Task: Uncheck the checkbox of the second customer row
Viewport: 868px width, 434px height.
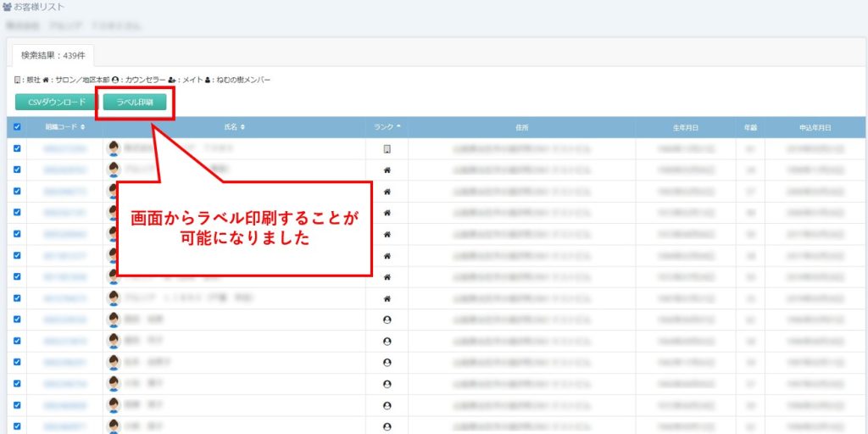Action: coord(17,170)
